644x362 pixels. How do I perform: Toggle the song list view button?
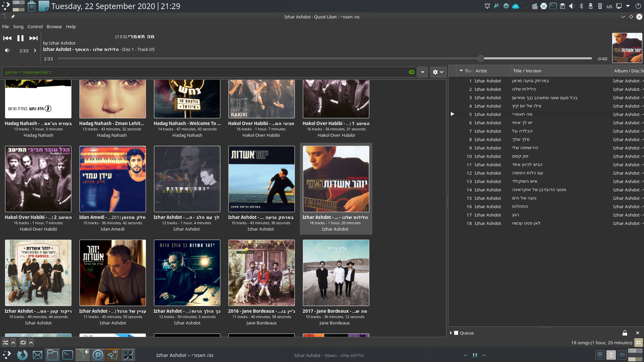(638, 343)
